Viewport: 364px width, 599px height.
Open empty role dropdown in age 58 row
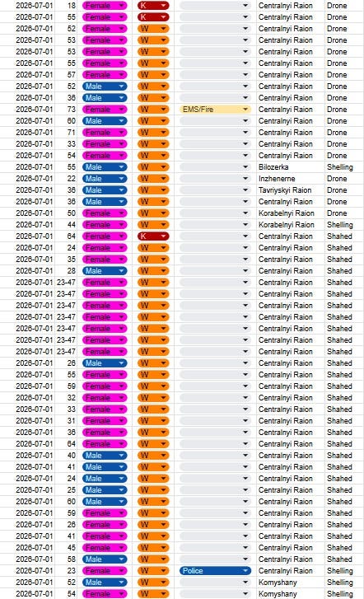click(x=215, y=559)
